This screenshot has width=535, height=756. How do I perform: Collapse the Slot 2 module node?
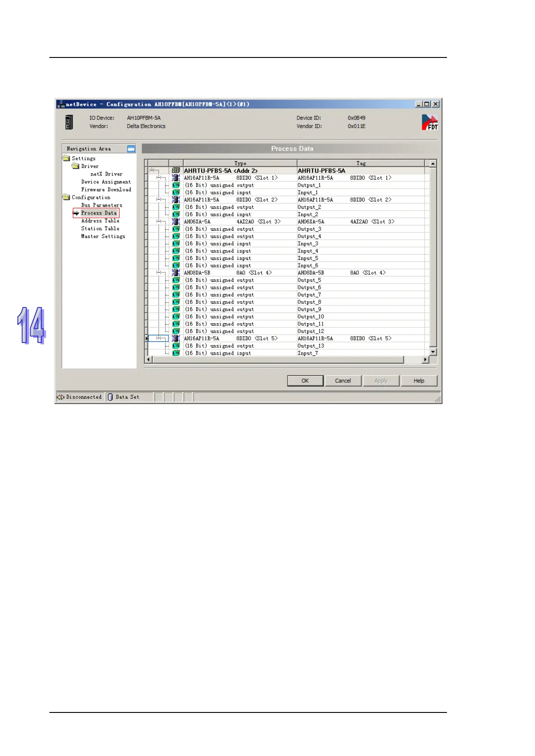[x=159, y=200]
